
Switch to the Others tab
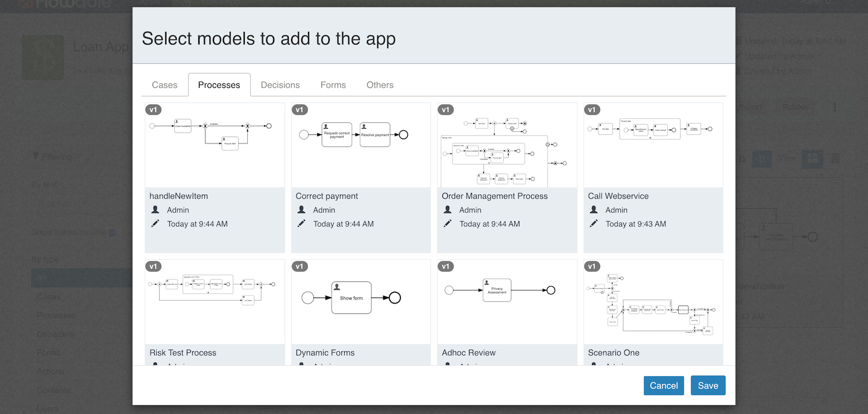pyautogui.click(x=380, y=84)
